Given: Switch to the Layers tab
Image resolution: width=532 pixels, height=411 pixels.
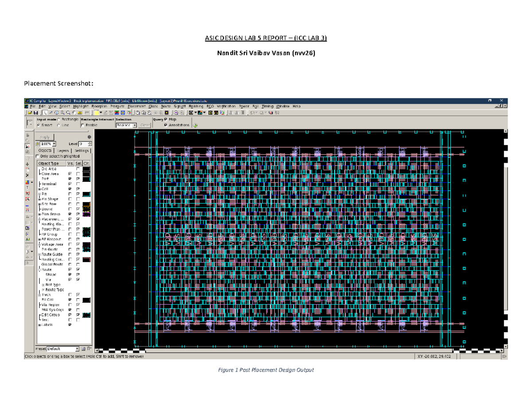Looking at the screenshot, I should click(x=63, y=150).
